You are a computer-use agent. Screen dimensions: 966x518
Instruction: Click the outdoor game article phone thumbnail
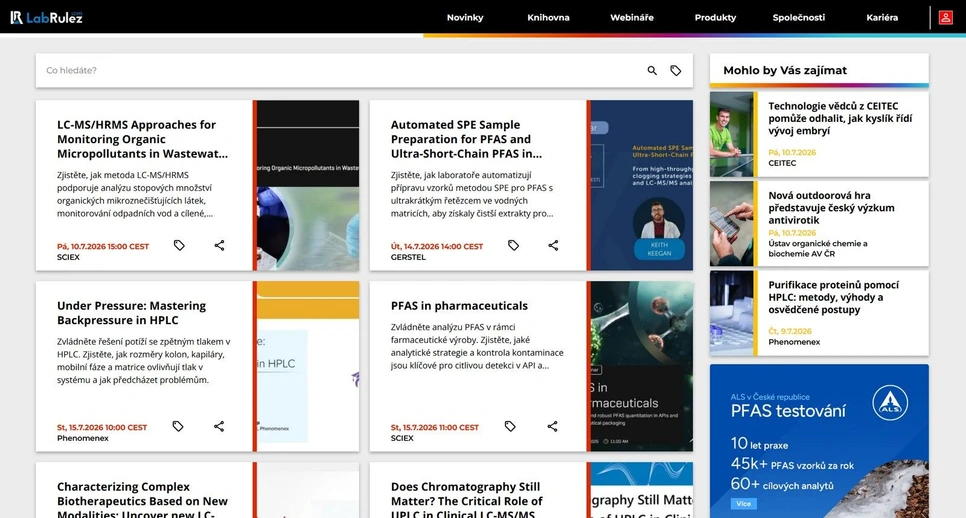click(x=731, y=224)
